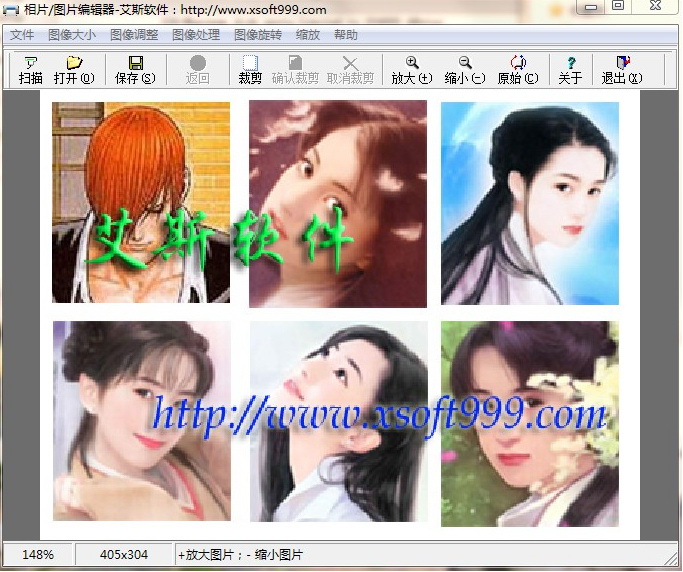The height and width of the screenshot is (572, 683).
Task: Open the 图像大小 (Image Size) menu
Action: [72, 35]
